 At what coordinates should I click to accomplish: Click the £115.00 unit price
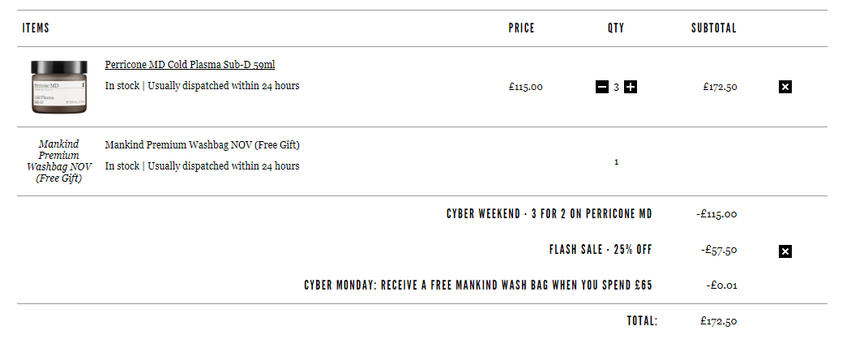click(x=526, y=87)
